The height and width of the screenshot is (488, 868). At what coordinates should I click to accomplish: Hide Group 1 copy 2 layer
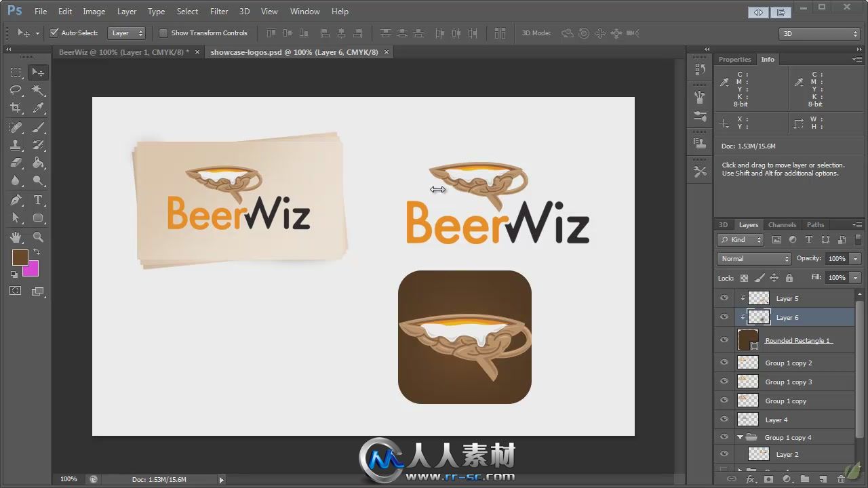pos(724,363)
